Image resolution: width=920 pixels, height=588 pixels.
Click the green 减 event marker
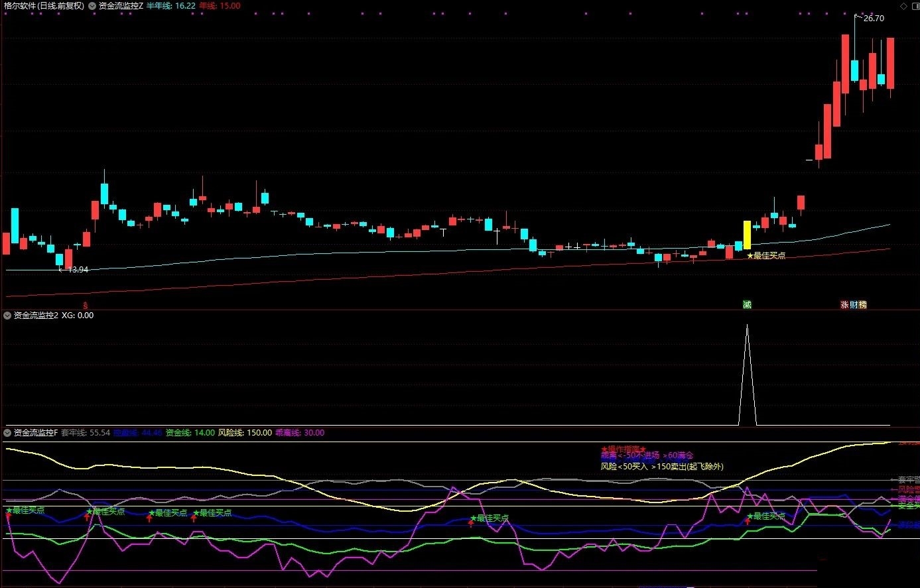click(747, 305)
